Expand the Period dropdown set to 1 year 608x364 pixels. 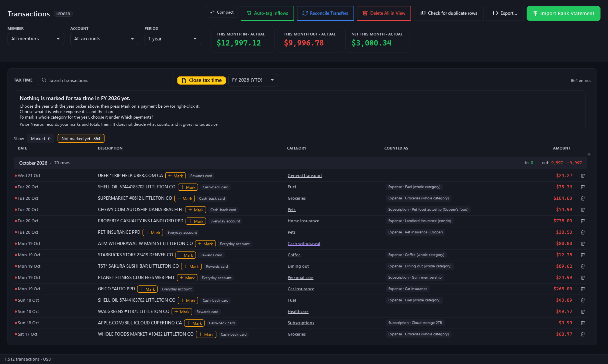click(173, 39)
